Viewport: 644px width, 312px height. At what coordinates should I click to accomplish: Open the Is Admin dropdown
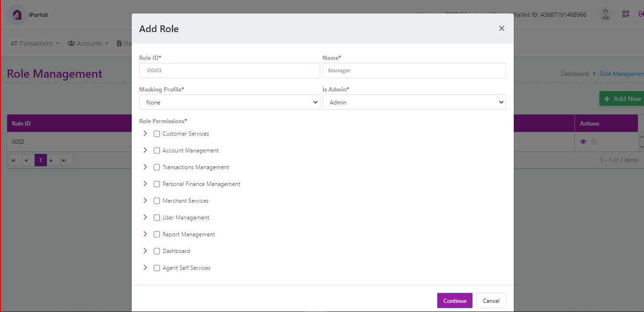414,102
